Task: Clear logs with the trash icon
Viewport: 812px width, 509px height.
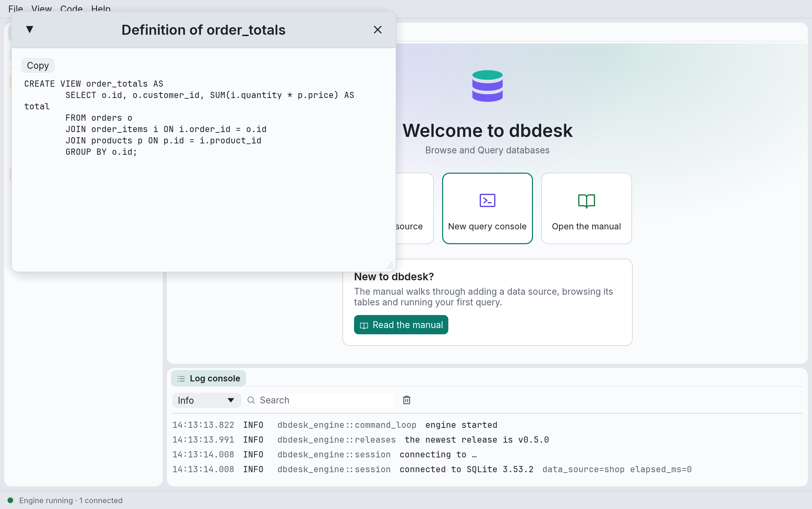Action: point(406,400)
